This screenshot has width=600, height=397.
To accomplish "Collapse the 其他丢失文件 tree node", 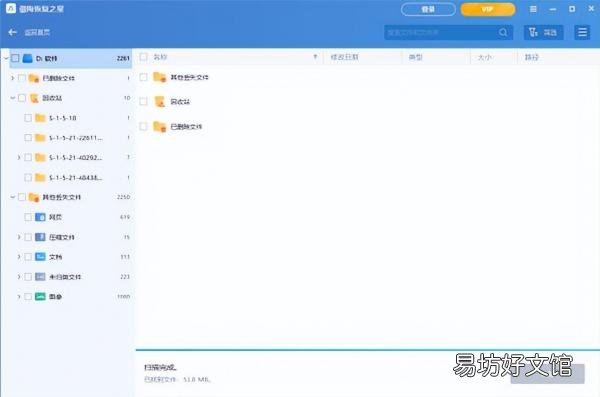I will pyautogui.click(x=13, y=197).
